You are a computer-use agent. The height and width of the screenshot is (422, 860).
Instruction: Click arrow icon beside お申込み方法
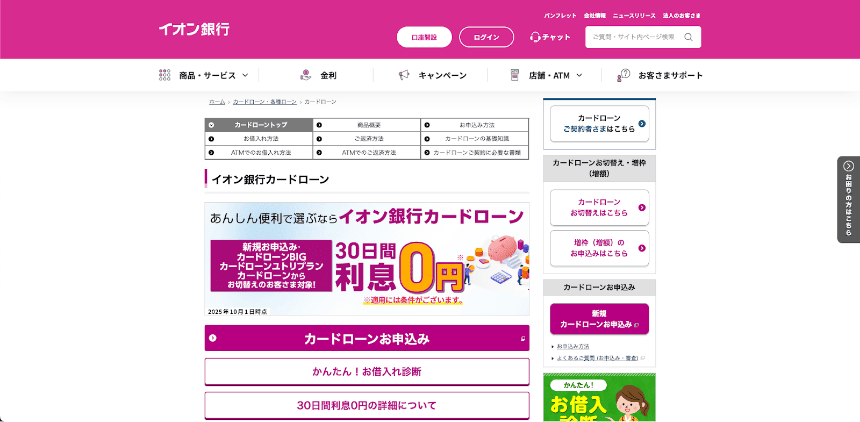[x=427, y=125]
